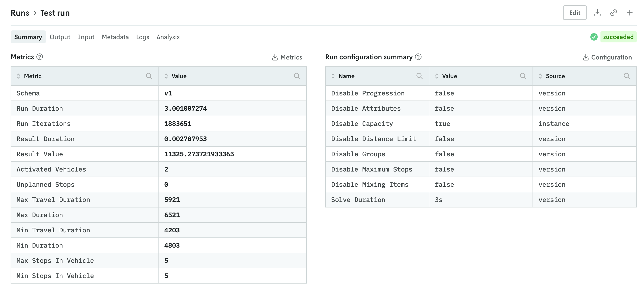Download the run results from the header

point(598,12)
